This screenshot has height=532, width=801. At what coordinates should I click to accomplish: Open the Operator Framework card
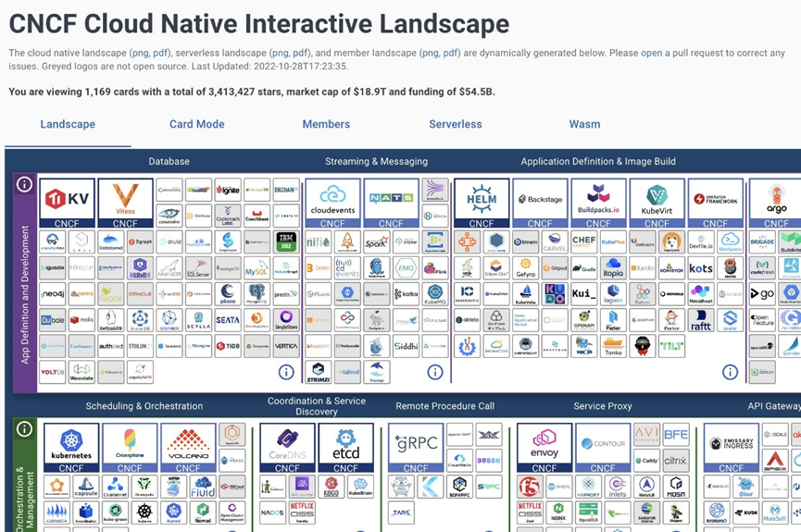(715, 203)
